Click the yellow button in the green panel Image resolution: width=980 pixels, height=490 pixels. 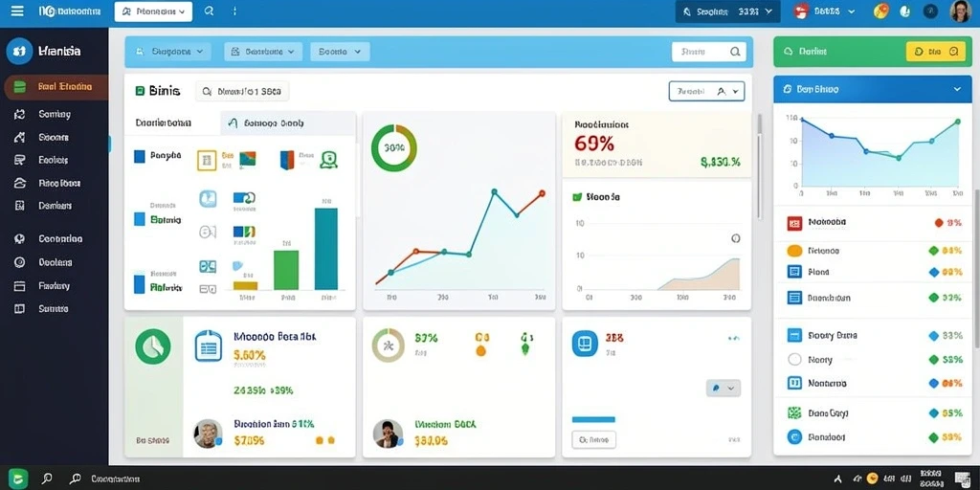pos(936,52)
